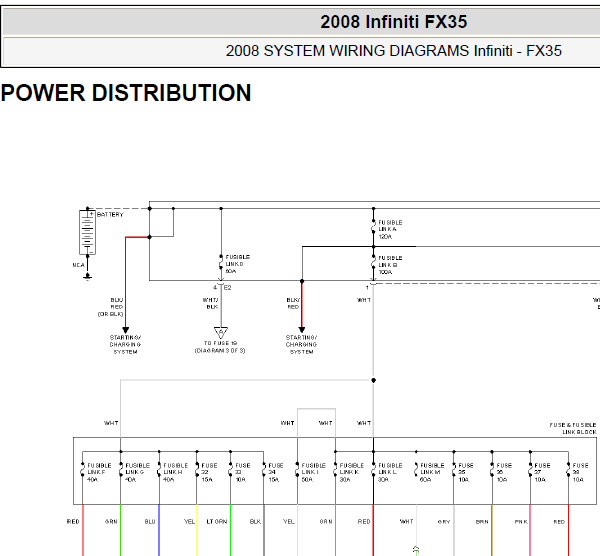Click the Fusible Link F fuse symbol
The height and width of the screenshot is (556, 600).
pyautogui.click(x=82, y=470)
